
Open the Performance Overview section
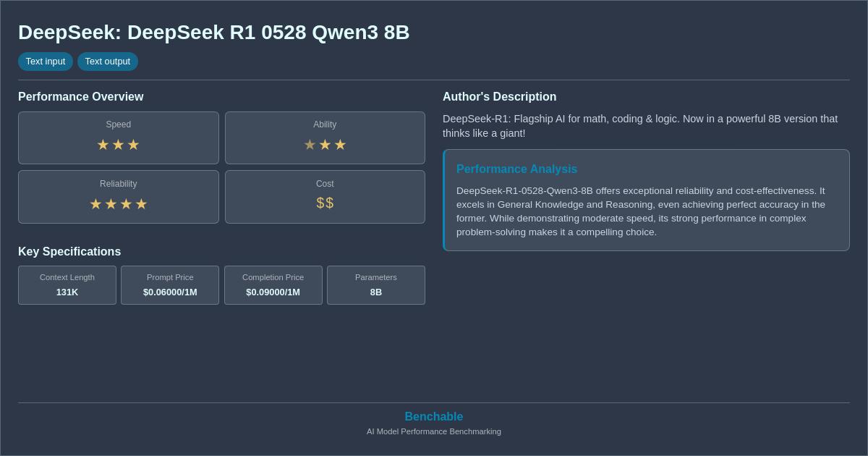pos(80,96)
